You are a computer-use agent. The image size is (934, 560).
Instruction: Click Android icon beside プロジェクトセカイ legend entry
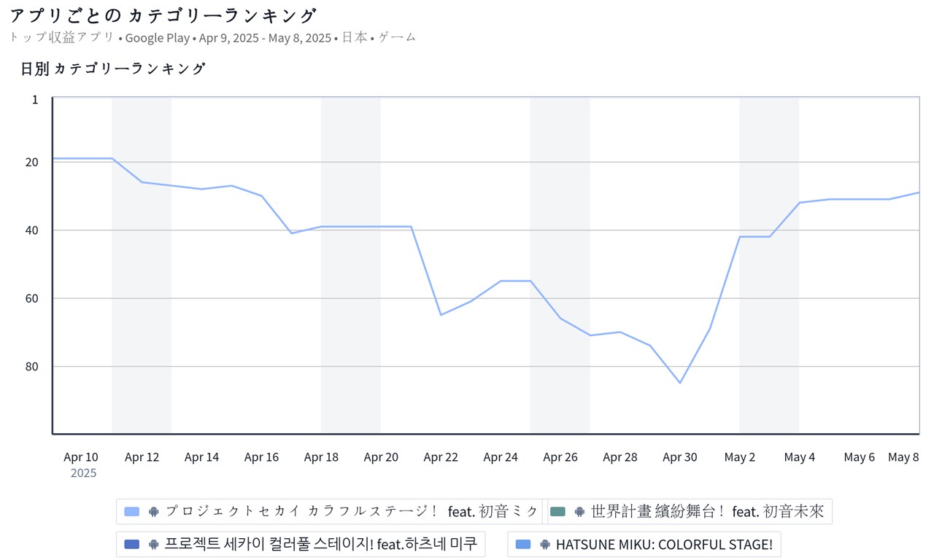(153, 512)
